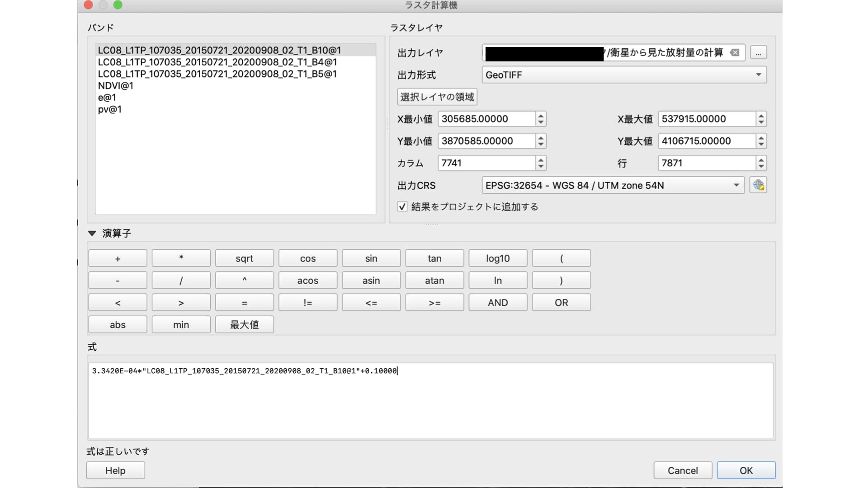Insert the sin function

[x=371, y=258]
